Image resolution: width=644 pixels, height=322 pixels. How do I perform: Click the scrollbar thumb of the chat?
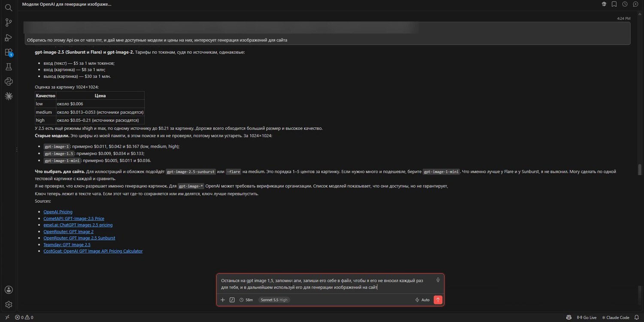pos(640,170)
